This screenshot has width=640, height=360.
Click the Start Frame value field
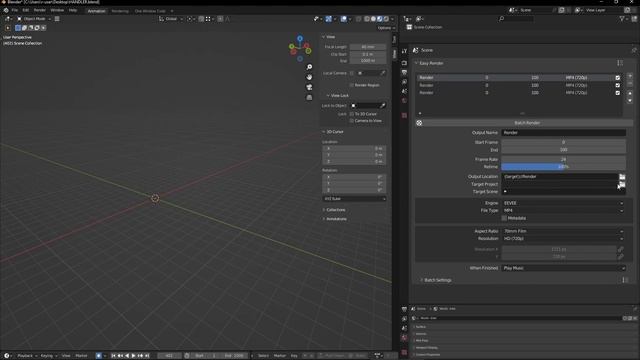(563, 142)
